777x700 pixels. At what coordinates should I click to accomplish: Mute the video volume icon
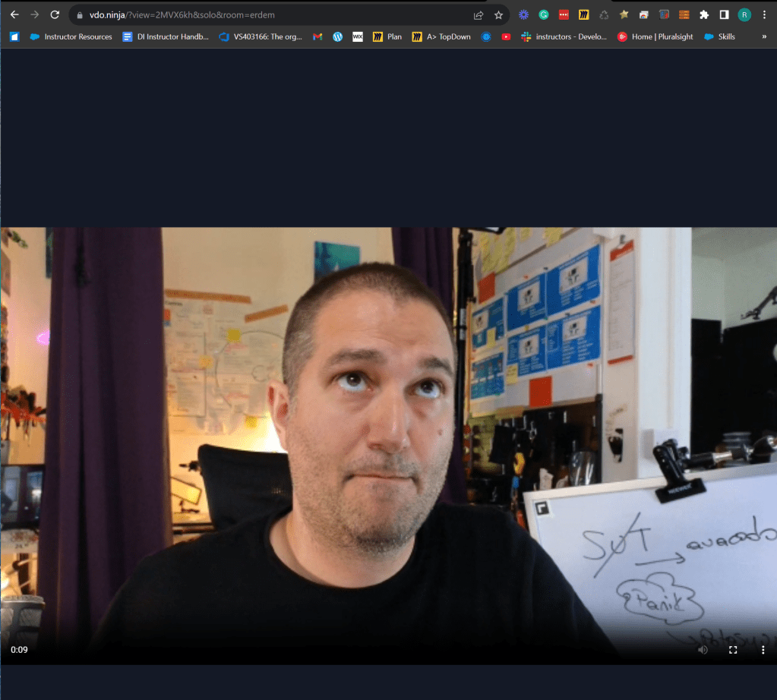click(703, 649)
